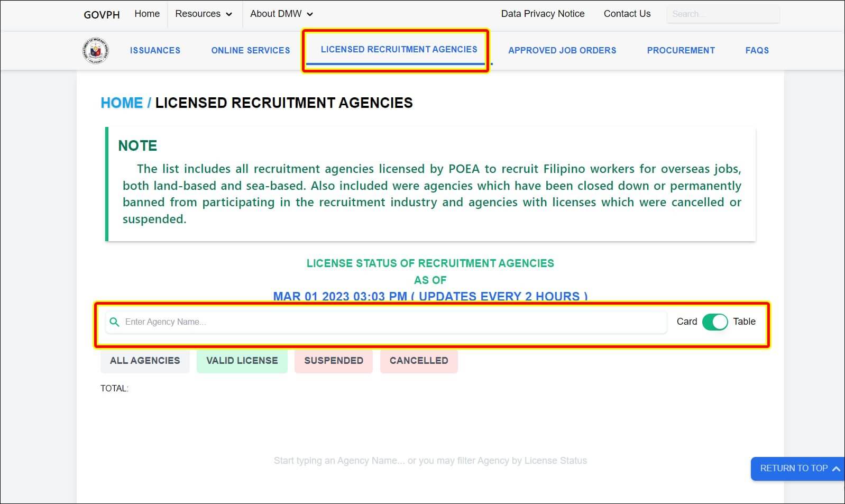Click the Return to Top button
This screenshot has height=504, width=845.
pyautogui.click(x=797, y=469)
